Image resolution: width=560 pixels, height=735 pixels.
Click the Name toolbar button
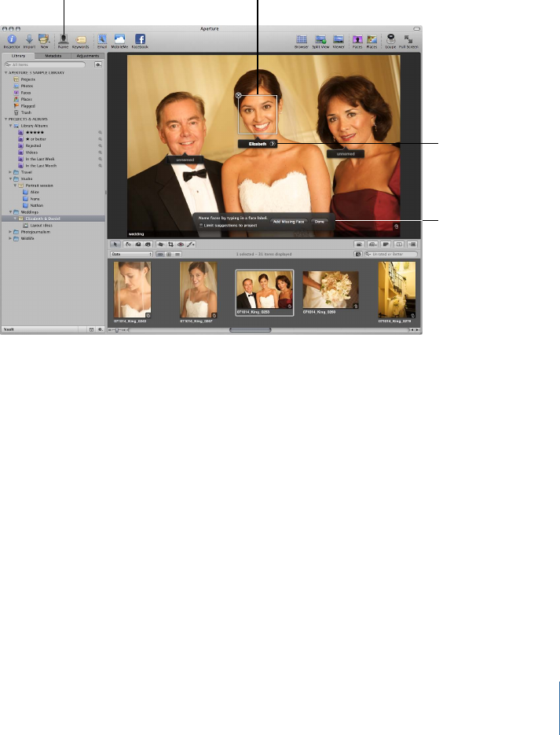pos(63,41)
